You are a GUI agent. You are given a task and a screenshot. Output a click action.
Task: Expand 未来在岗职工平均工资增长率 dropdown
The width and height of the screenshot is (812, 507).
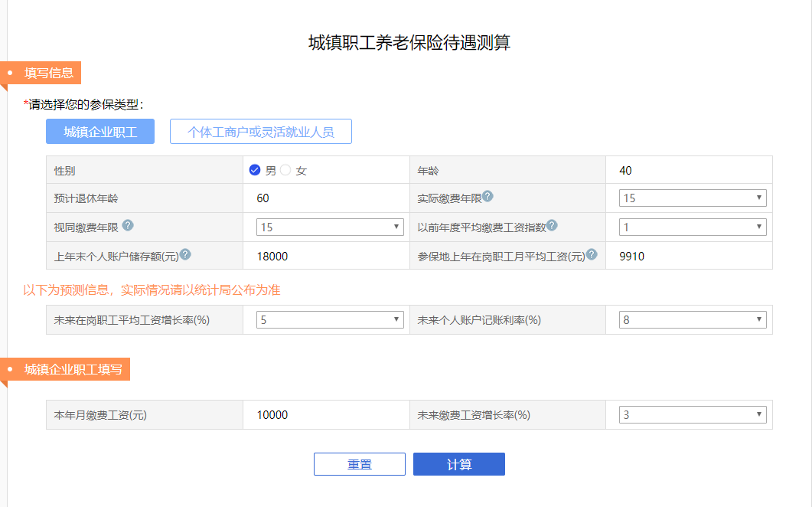coord(329,320)
